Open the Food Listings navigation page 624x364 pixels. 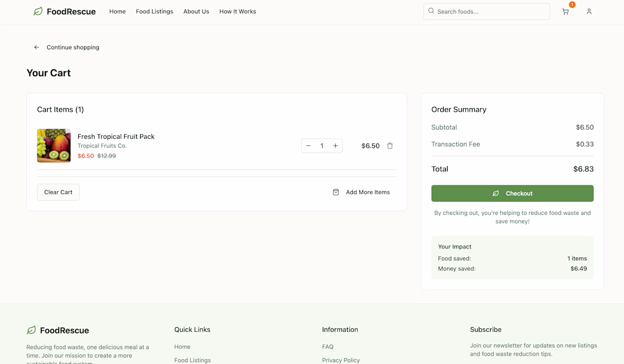[x=154, y=11]
